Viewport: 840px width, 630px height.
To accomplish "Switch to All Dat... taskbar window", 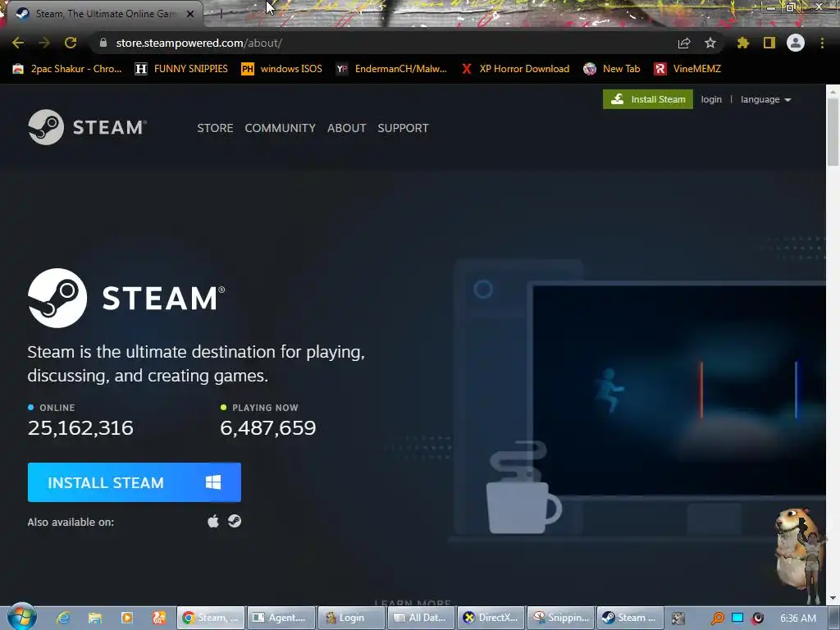I will tap(421, 618).
